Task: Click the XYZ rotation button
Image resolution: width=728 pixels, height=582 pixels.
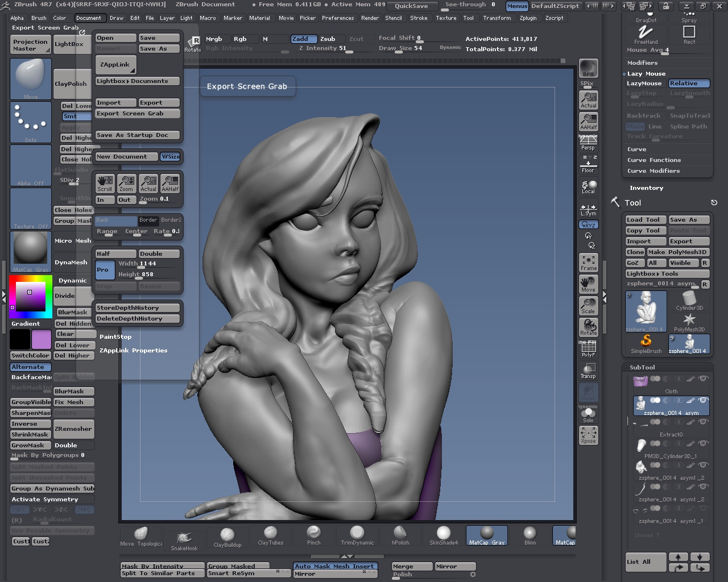Action: click(x=588, y=225)
